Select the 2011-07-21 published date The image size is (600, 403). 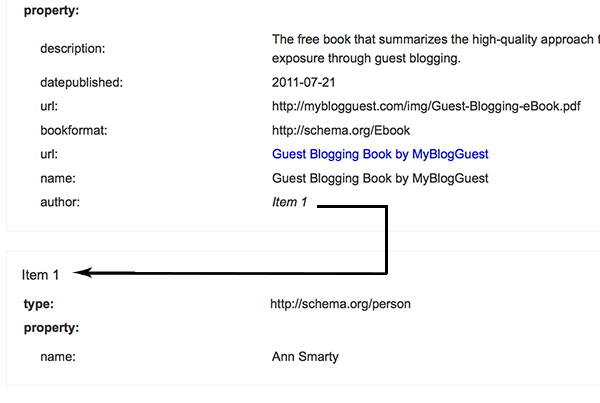(303, 82)
